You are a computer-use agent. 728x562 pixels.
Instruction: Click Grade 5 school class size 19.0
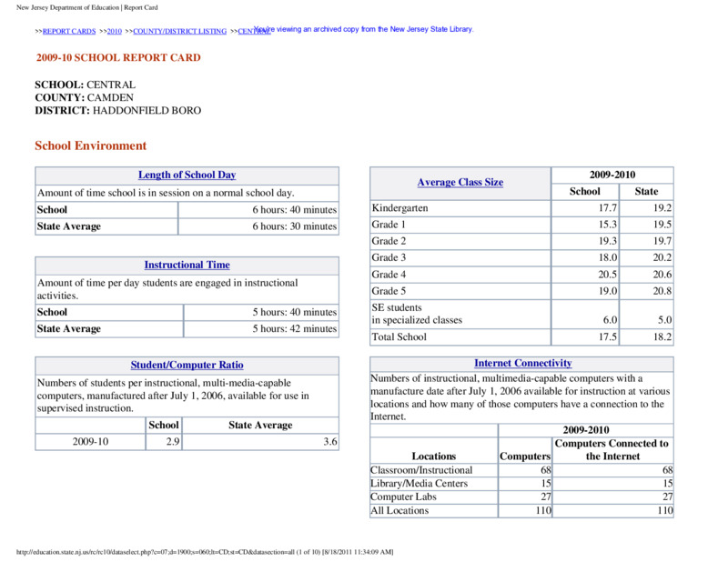pos(607,291)
